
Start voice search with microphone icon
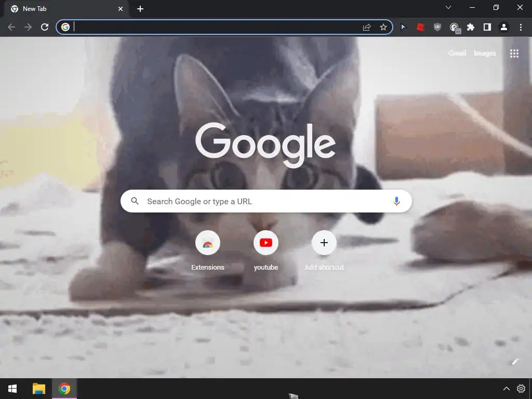[x=396, y=201]
